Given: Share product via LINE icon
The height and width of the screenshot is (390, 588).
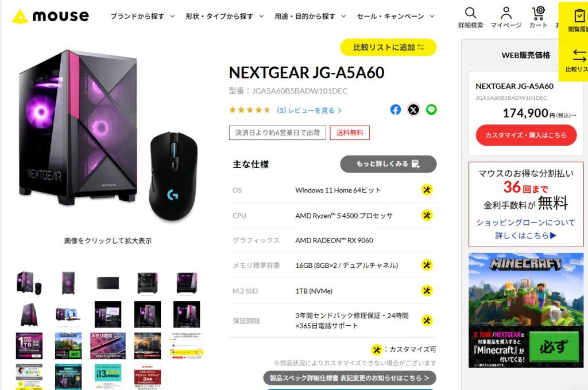Looking at the screenshot, I should [x=431, y=110].
